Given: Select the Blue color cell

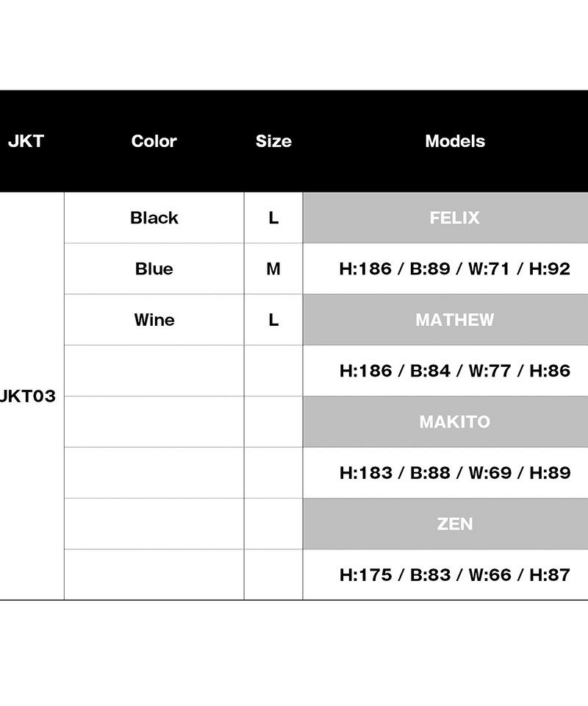Looking at the screenshot, I should coord(154,269).
